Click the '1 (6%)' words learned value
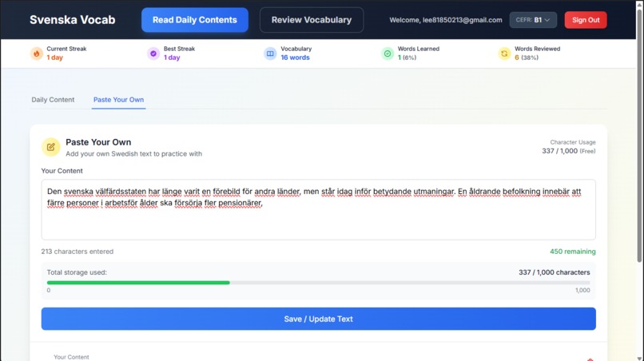644x361 pixels. [x=407, y=58]
